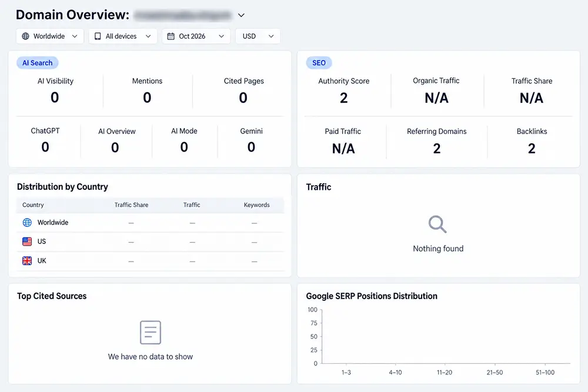Click the Traffic column header in table

[192, 205]
